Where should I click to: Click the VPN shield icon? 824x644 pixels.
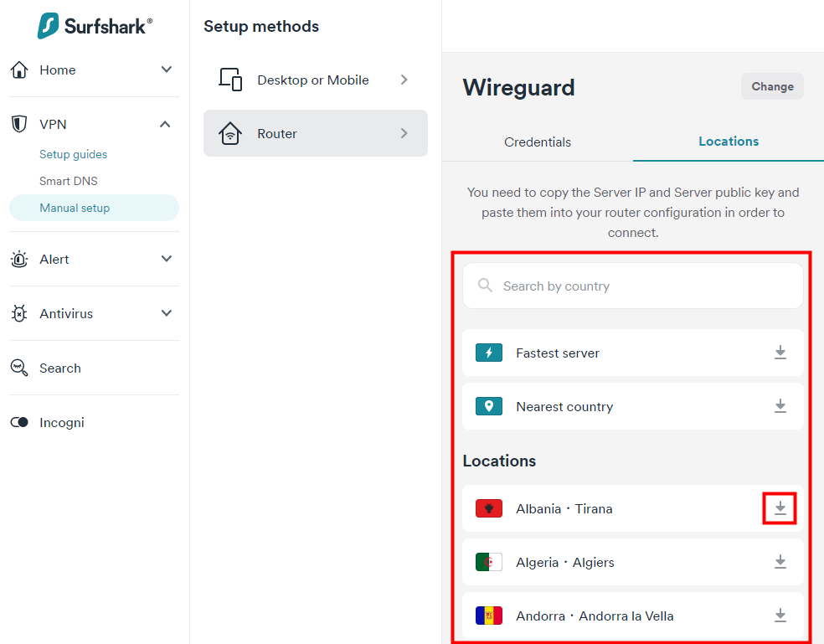point(19,124)
